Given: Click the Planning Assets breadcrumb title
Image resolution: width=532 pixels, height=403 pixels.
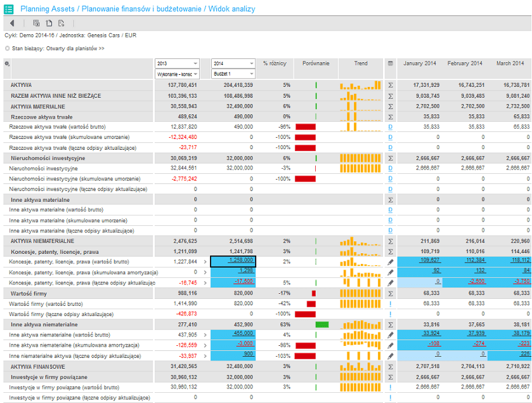Looking at the screenshot, I should click(48, 9).
